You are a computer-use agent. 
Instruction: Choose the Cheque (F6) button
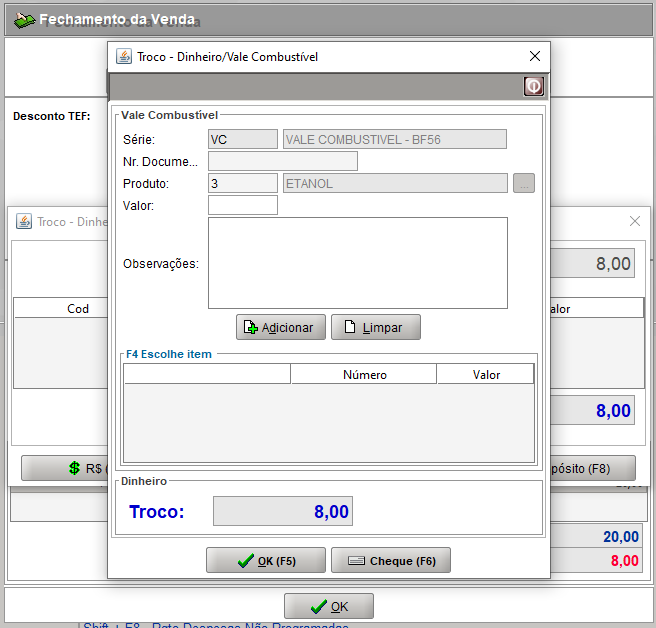[390, 561]
